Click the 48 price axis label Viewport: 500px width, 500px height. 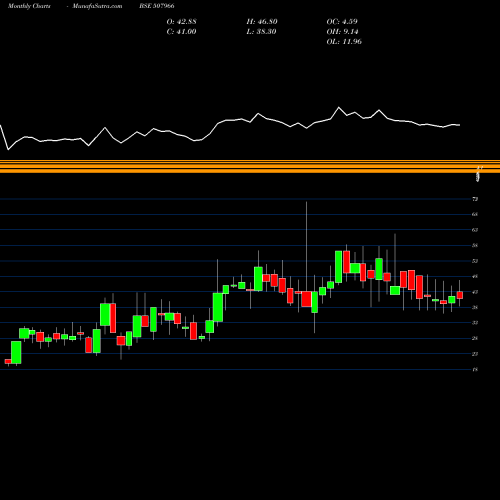pos(475,276)
